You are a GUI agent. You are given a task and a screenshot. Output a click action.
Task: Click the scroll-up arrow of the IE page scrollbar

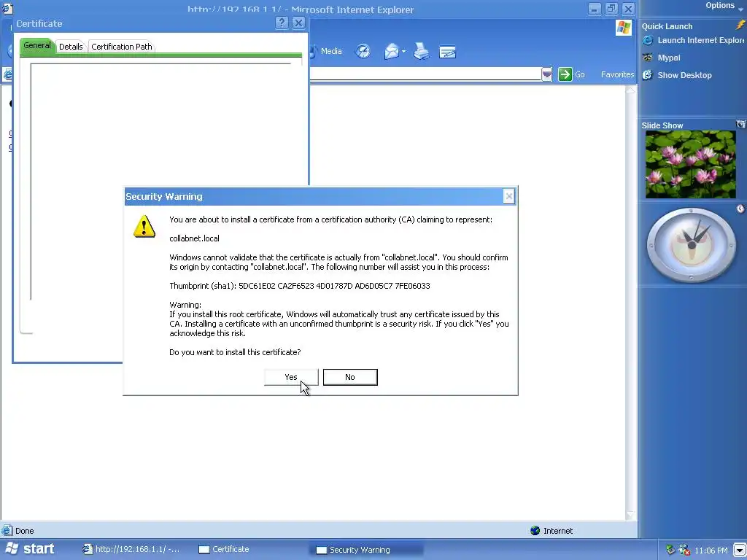click(631, 90)
